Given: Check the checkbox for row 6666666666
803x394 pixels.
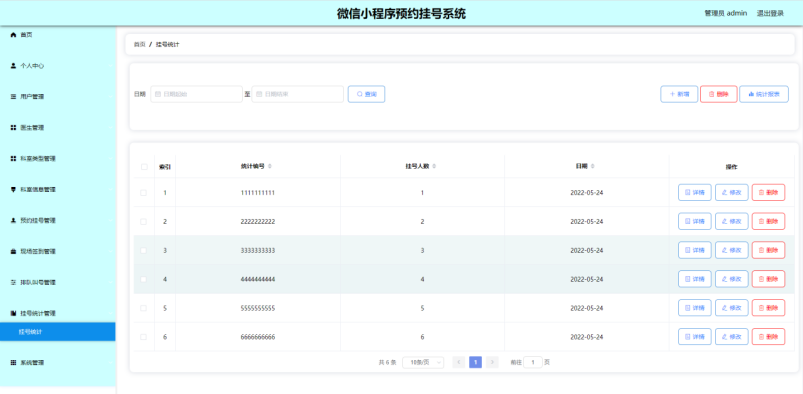Looking at the screenshot, I should (x=143, y=337).
